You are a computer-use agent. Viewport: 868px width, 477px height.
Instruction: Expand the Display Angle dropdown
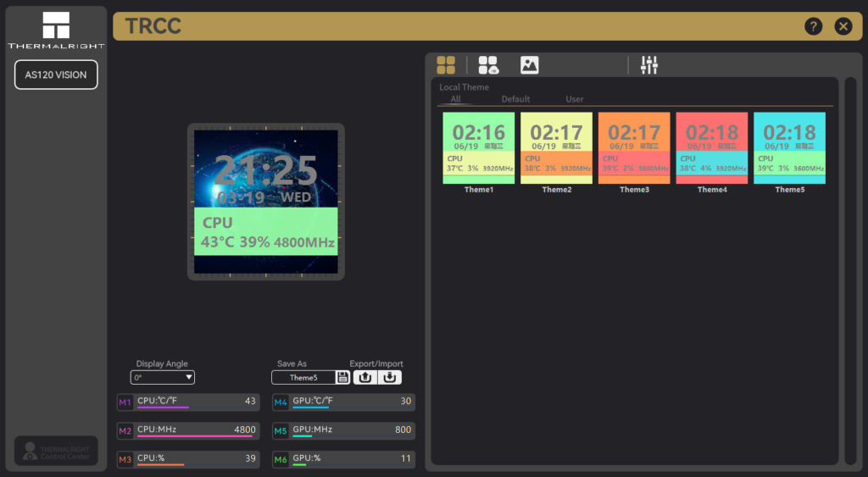click(x=162, y=378)
